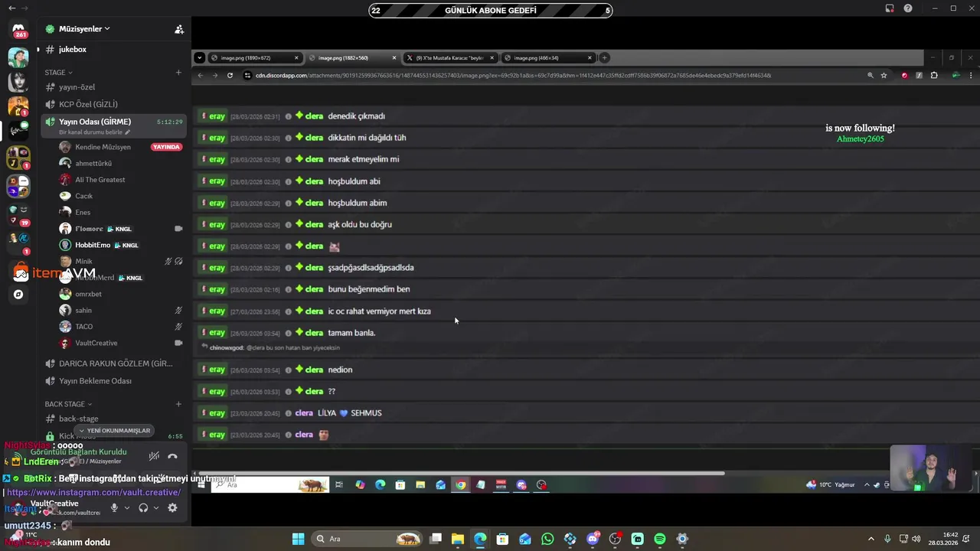Bookmark this page with the star icon

tap(884, 75)
